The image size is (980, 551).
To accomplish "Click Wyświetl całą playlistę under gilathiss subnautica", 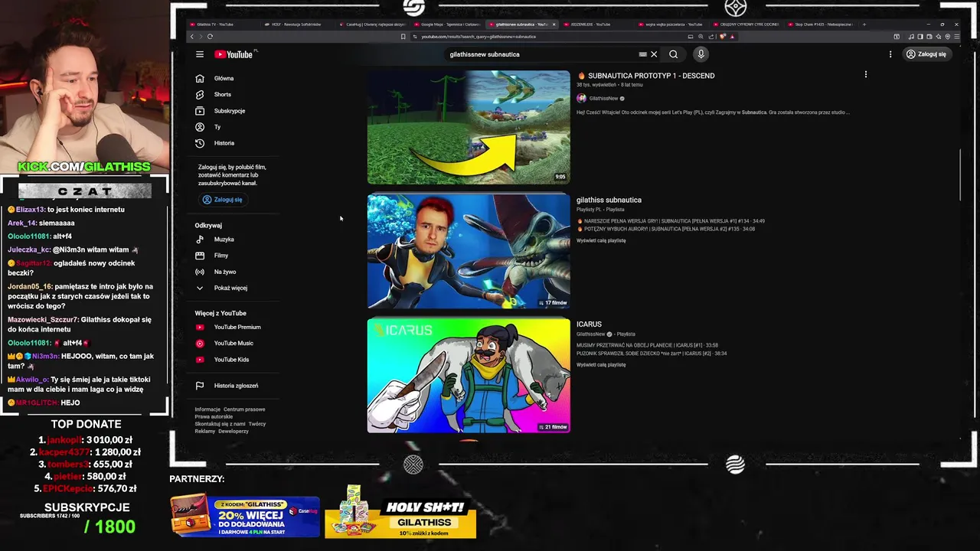I will (601, 240).
